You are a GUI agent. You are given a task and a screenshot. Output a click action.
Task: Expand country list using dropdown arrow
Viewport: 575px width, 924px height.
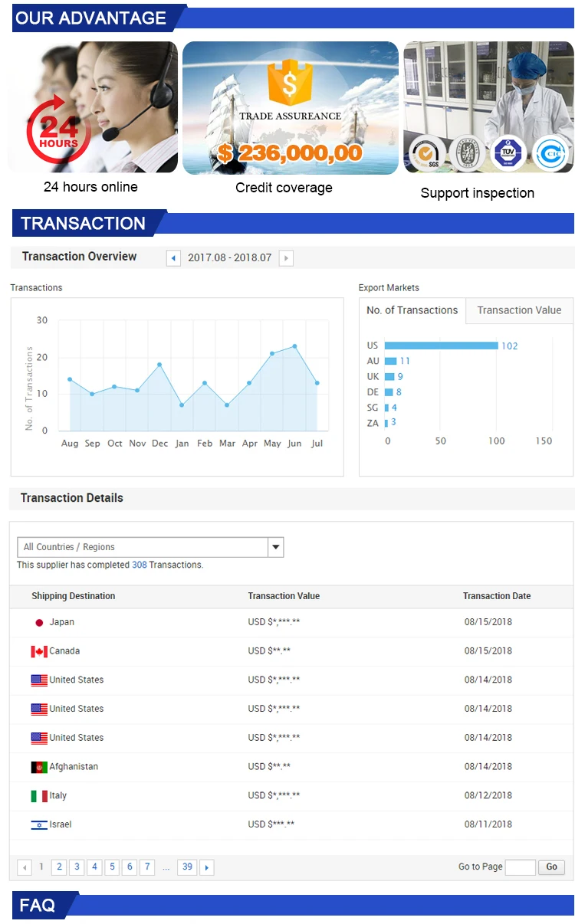click(x=276, y=547)
